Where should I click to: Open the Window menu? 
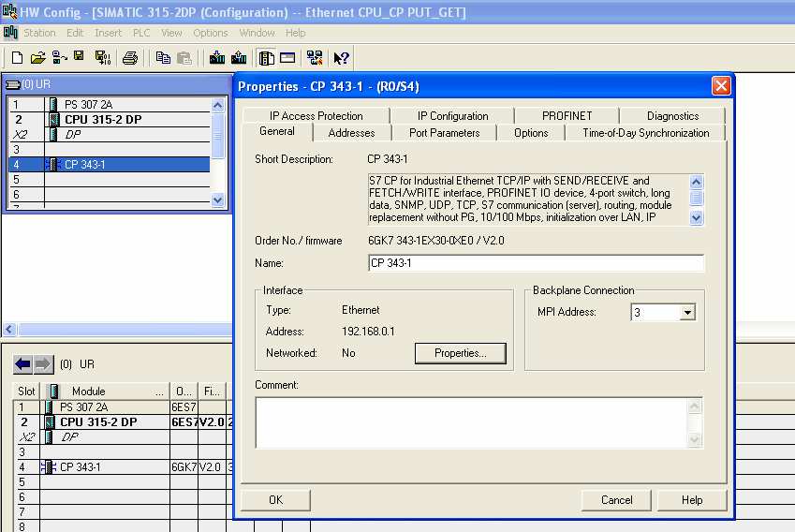pos(258,33)
